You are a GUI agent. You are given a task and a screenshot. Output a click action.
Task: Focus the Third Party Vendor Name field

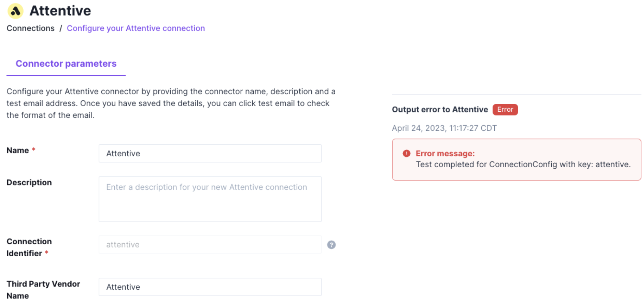(x=210, y=287)
